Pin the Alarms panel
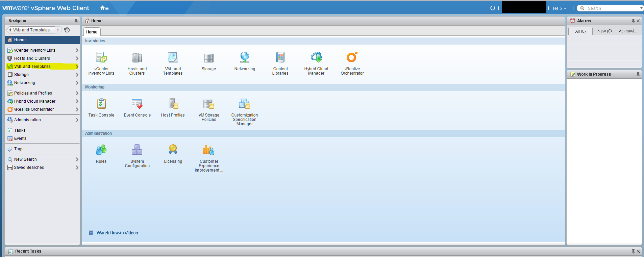Viewport: 644px width, 257px height. click(633, 21)
